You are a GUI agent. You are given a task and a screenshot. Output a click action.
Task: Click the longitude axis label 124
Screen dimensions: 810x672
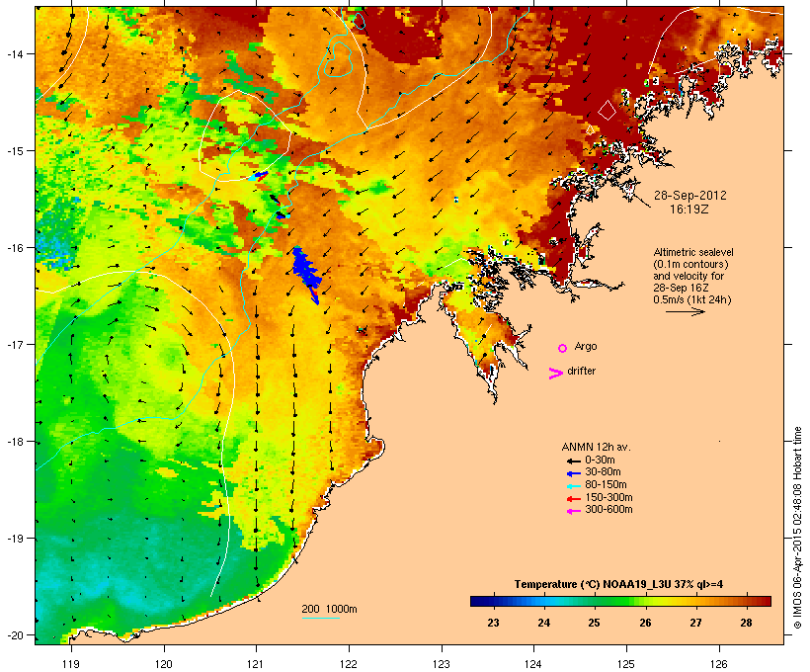coord(533,664)
